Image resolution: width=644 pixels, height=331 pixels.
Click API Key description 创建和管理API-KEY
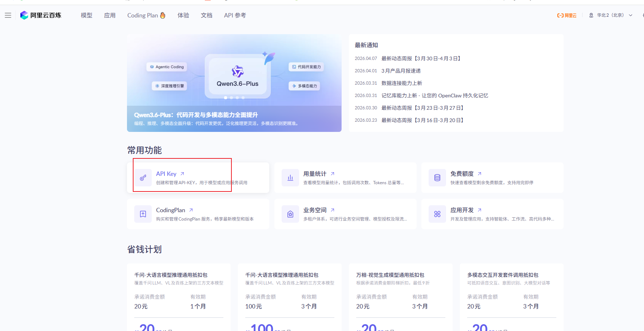coord(202,183)
